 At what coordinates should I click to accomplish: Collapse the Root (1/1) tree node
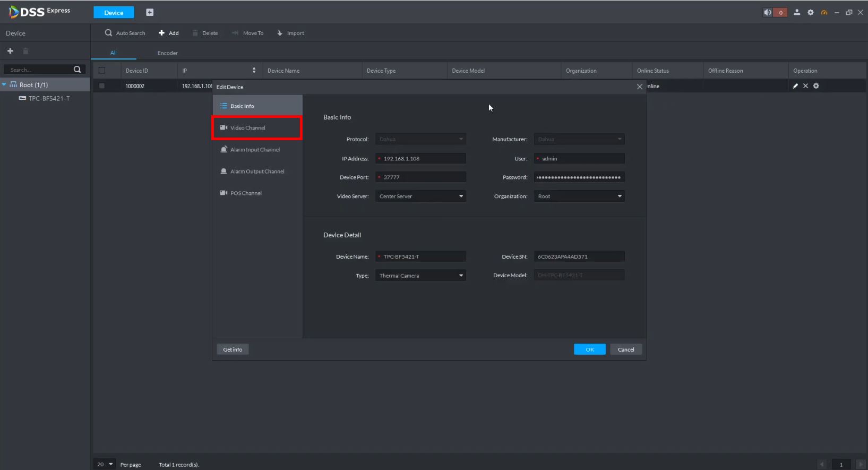tap(4, 85)
